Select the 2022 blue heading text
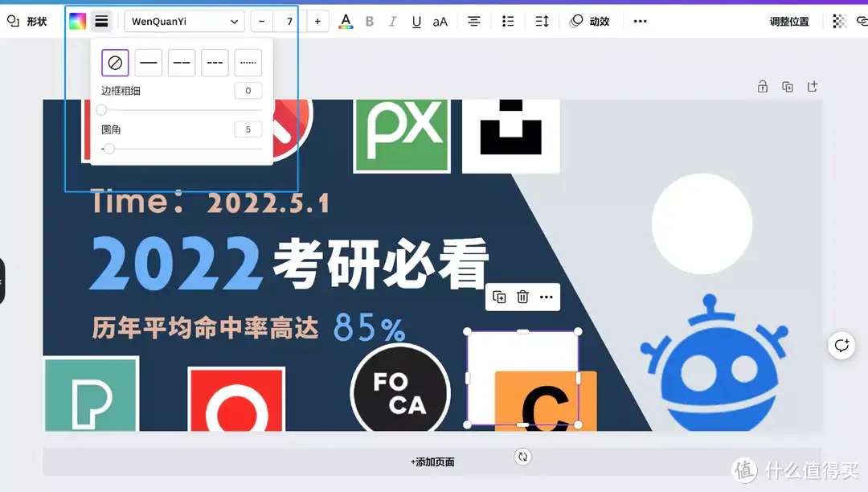868x492 pixels. [176, 264]
